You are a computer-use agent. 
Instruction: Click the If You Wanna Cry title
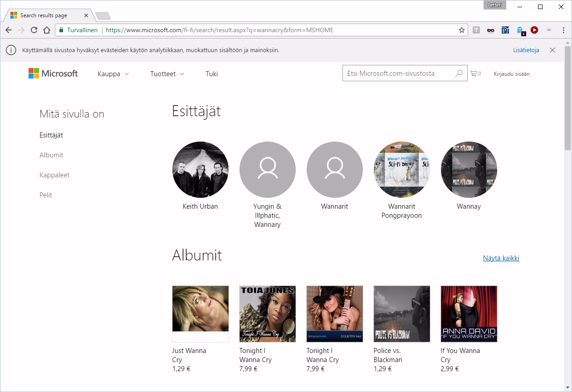click(x=460, y=355)
